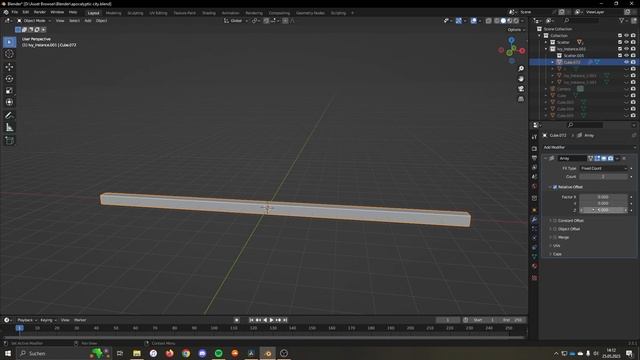Open the timeline Playback menu
This screenshot has width=640, height=360.
[x=27, y=320]
